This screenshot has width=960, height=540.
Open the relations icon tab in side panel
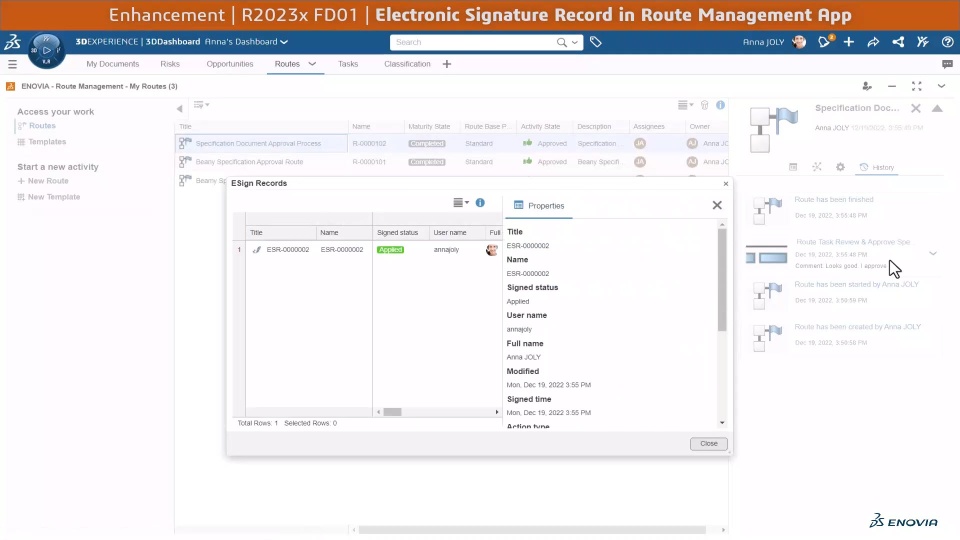tap(817, 167)
